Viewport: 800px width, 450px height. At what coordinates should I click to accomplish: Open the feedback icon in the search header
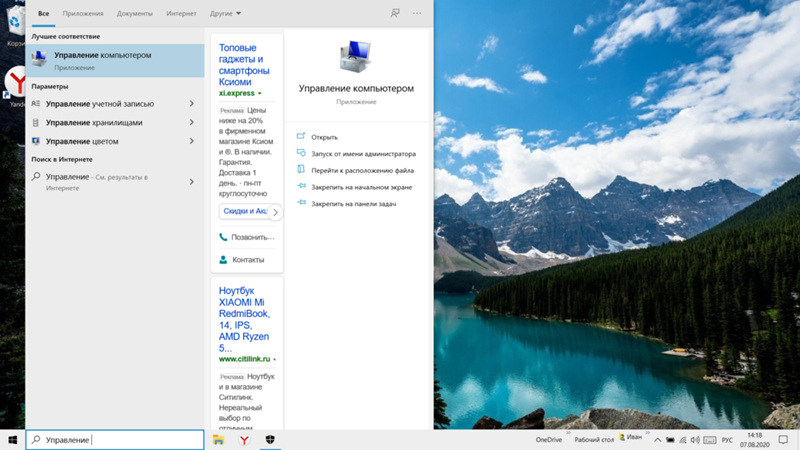[395, 13]
